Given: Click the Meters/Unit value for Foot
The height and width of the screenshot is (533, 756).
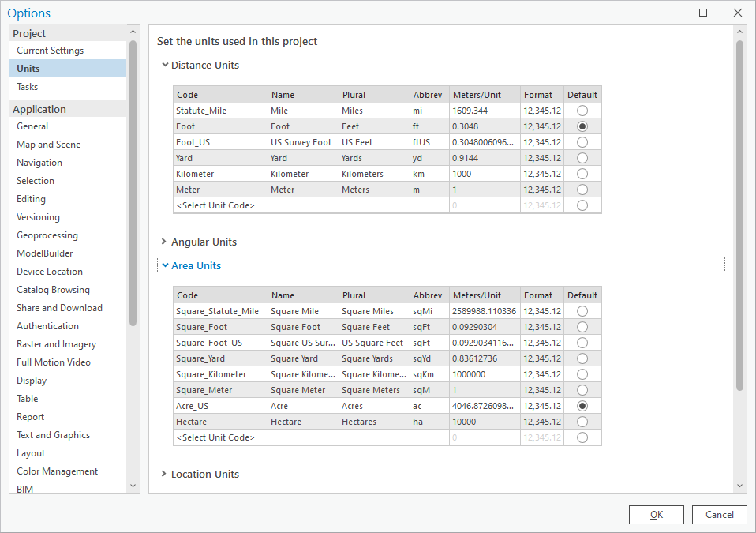Looking at the screenshot, I should 484,126.
